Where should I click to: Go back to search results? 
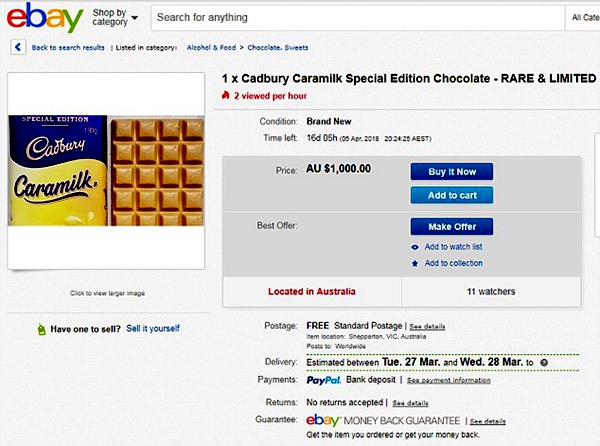68,47
